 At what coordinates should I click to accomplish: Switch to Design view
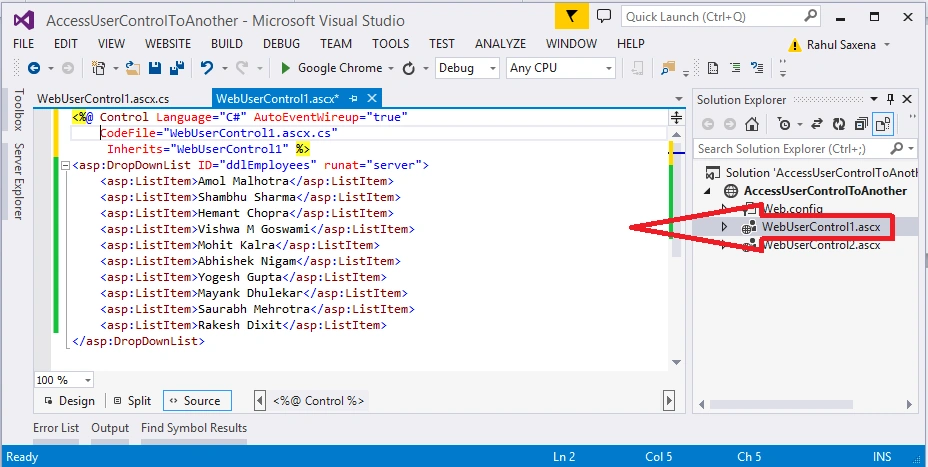(69, 401)
